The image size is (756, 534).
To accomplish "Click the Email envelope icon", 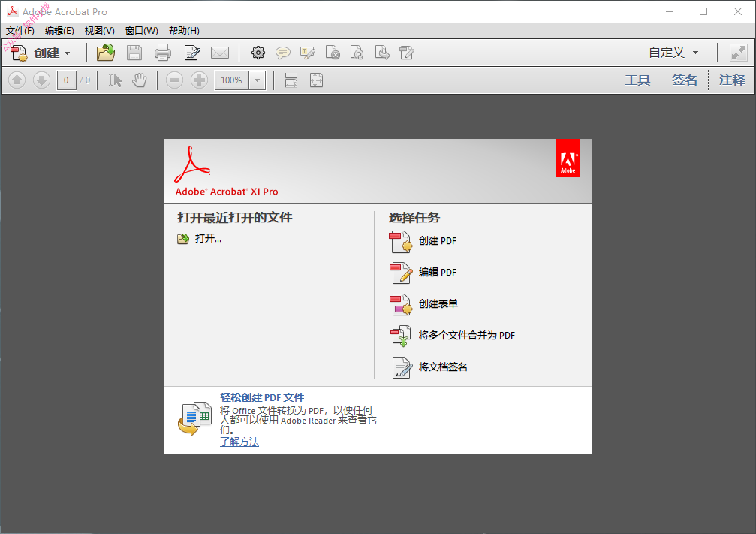I will (220, 53).
